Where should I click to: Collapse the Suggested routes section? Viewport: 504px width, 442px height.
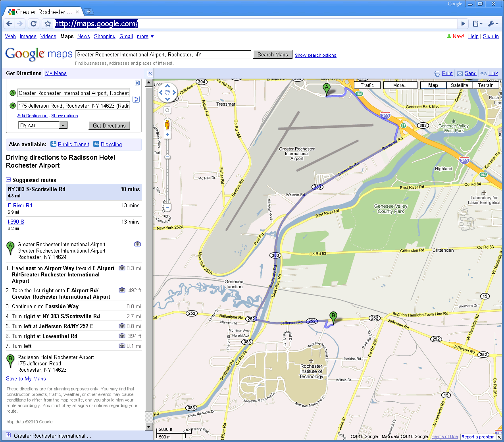pos(8,180)
